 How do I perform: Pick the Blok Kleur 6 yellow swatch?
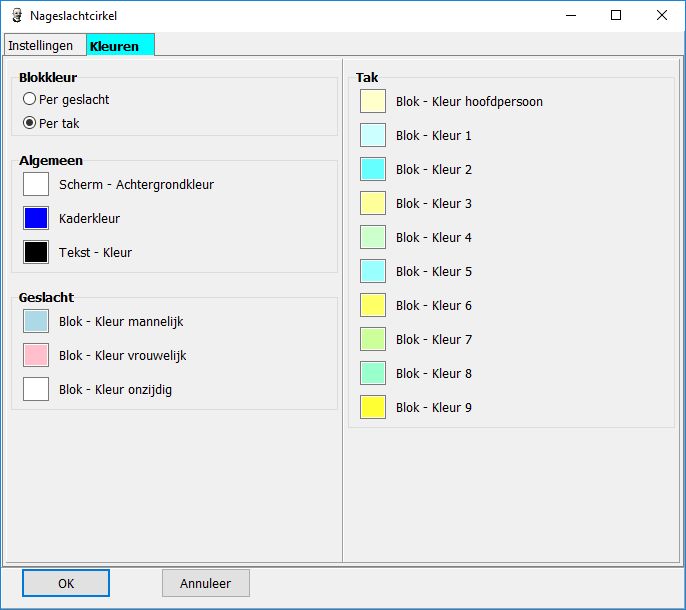click(x=373, y=305)
